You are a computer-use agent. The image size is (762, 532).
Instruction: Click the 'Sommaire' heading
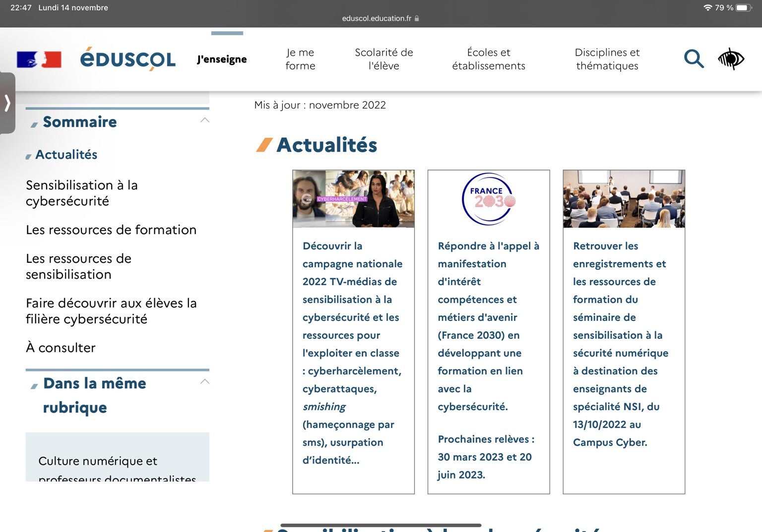click(x=80, y=122)
